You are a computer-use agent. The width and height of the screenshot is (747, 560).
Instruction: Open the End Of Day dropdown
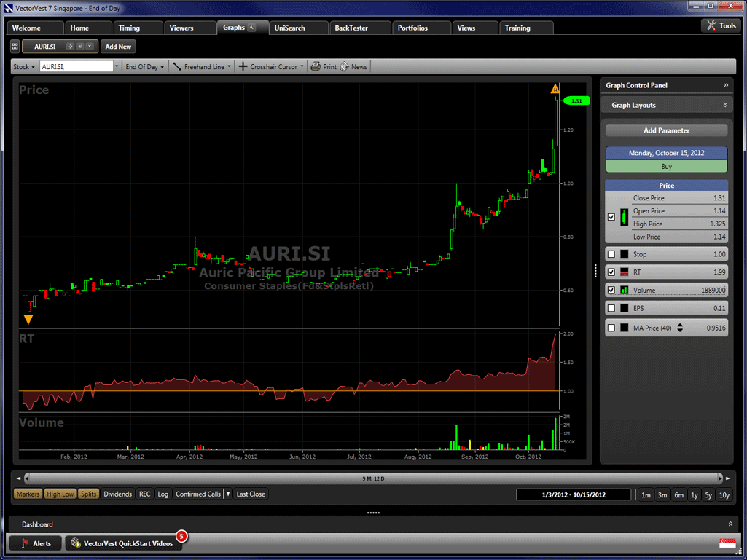coord(144,67)
